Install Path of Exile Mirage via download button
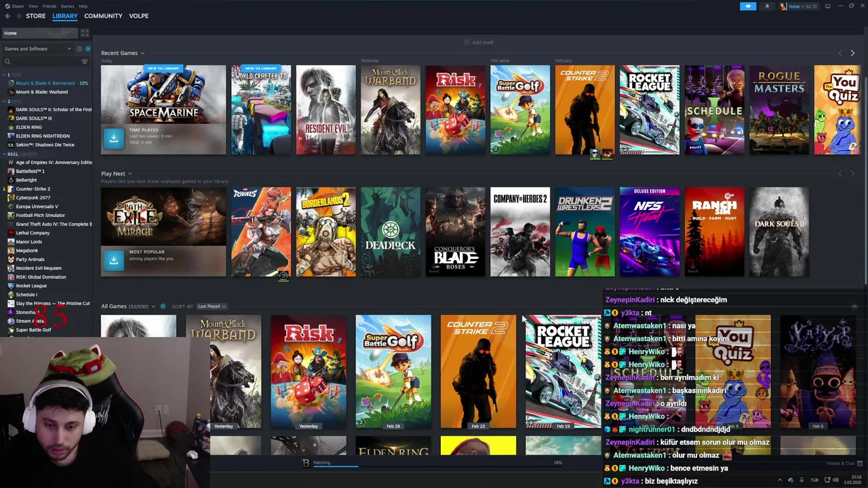 (x=113, y=260)
